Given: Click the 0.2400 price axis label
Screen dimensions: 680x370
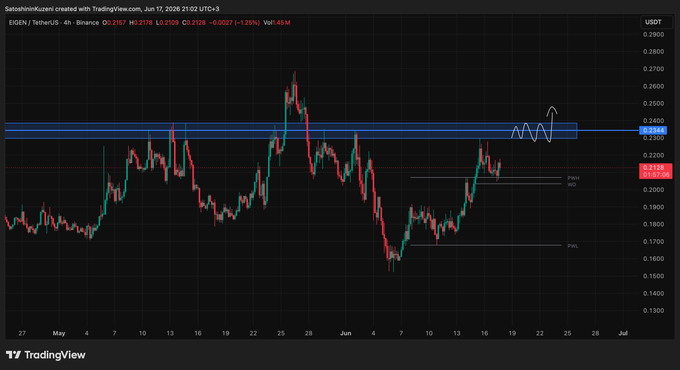Looking at the screenshot, I should pos(654,121).
